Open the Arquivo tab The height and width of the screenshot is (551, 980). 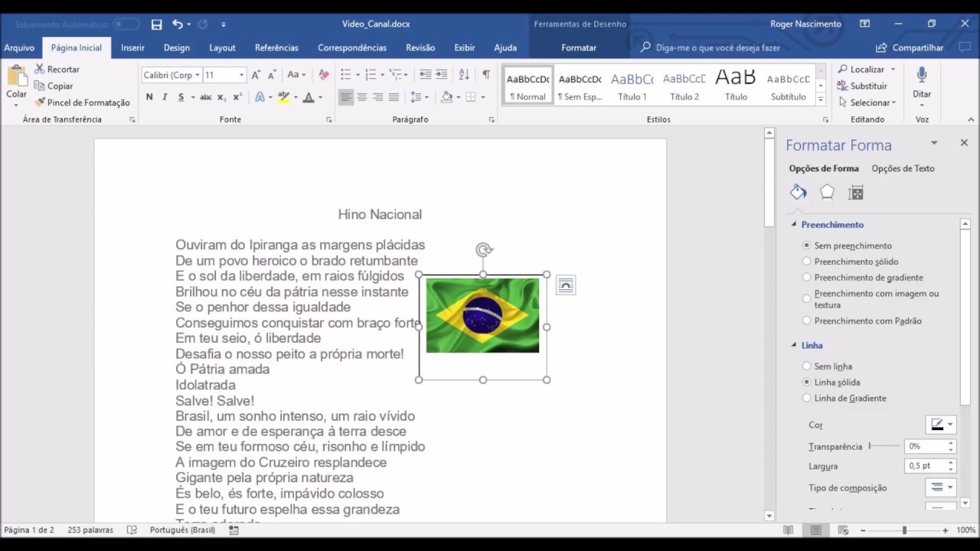pyautogui.click(x=19, y=47)
